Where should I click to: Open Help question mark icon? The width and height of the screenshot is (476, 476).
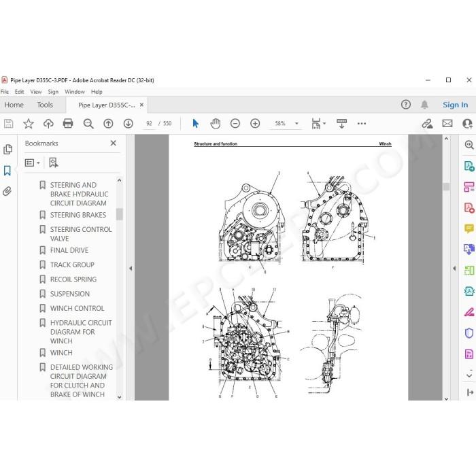pyautogui.click(x=406, y=105)
